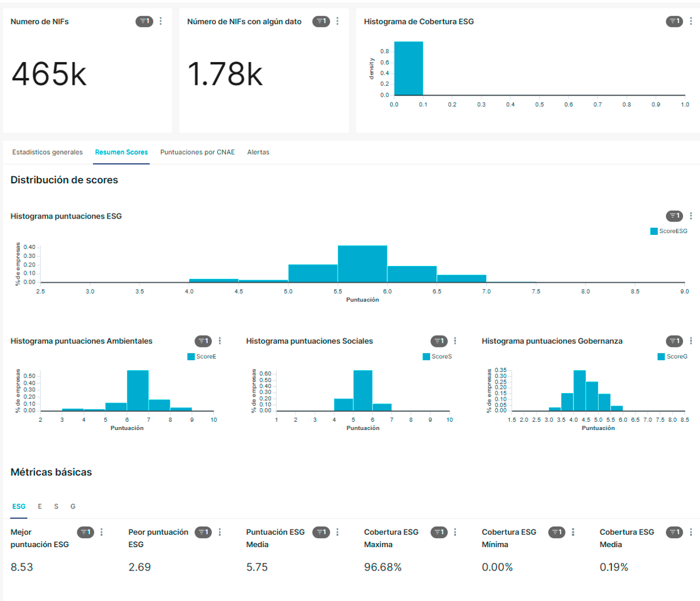
Task: Click filter badge on Histograma puntuaciones ESG
Action: coord(674,216)
